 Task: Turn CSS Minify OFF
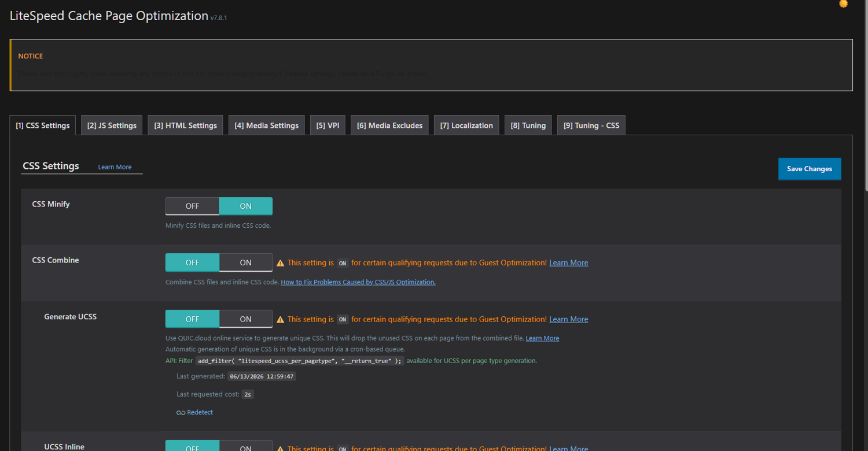click(192, 206)
